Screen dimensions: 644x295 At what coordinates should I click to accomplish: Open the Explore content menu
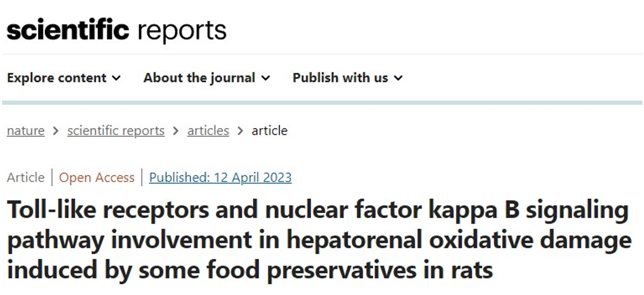point(64,78)
